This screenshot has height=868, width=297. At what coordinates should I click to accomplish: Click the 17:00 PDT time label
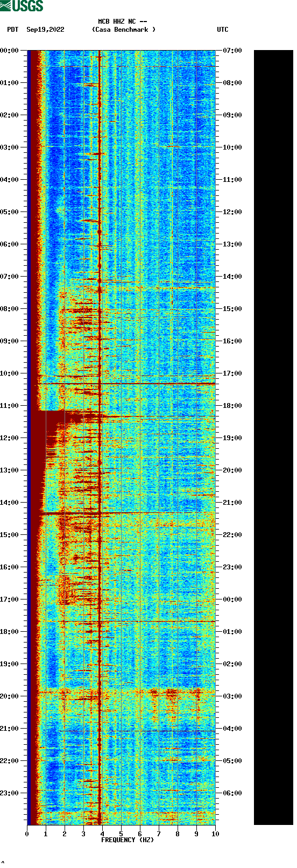9,599
